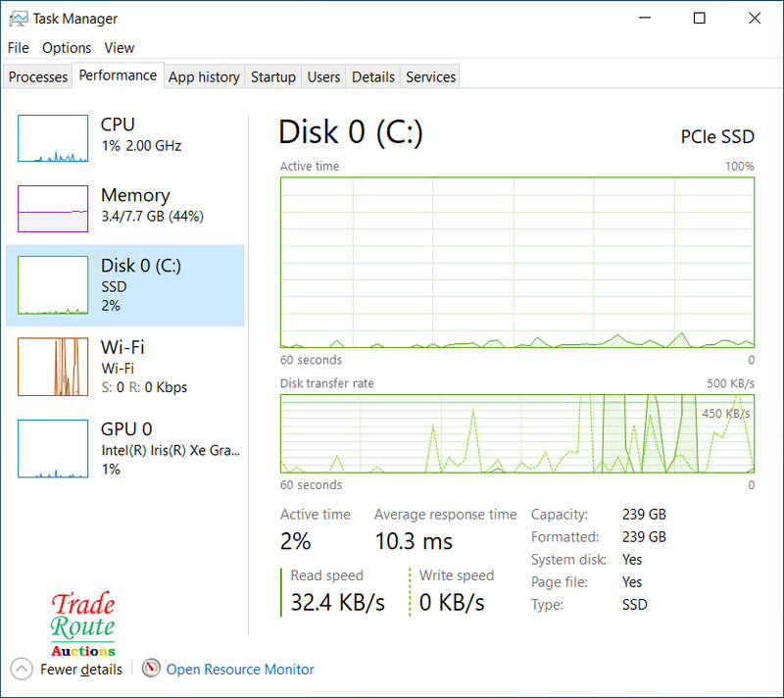This screenshot has width=784, height=698.
Task: Click the Active time disk graph
Action: click(516, 262)
